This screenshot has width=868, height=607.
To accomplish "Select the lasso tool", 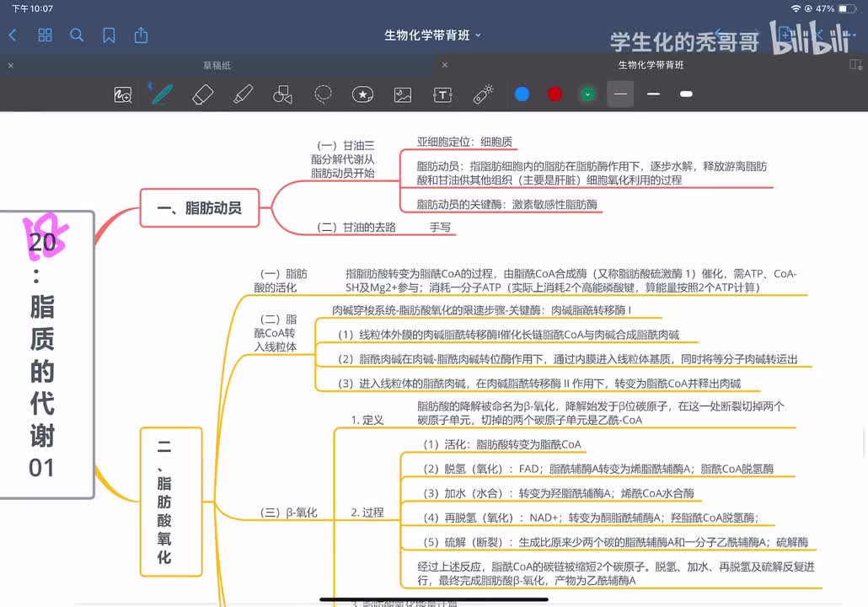I will (323, 94).
